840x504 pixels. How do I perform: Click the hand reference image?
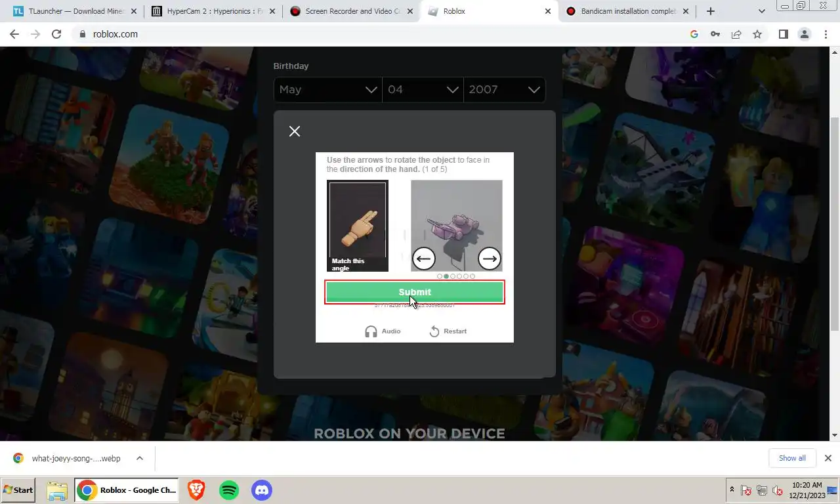(x=358, y=226)
